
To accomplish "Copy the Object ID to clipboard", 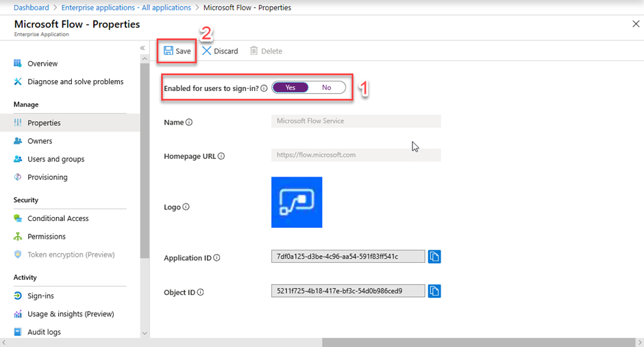I will pyautogui.click(x=434, y=291).
